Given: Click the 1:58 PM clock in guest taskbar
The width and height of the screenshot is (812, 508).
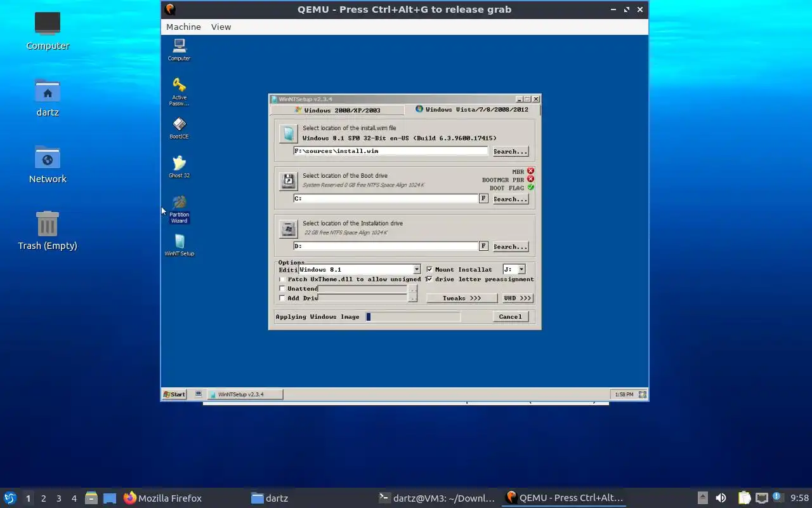Looking at the screenshot, I should 624,394.
